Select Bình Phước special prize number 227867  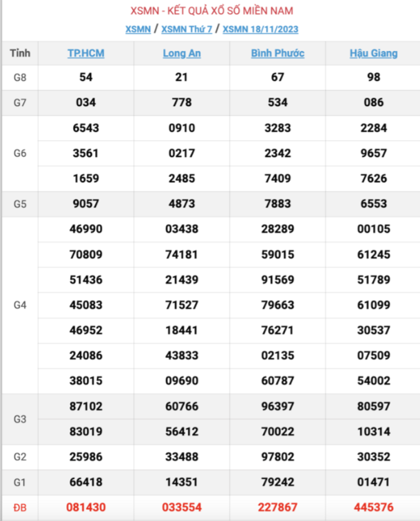pyautogui.click(x=277, y=507)
